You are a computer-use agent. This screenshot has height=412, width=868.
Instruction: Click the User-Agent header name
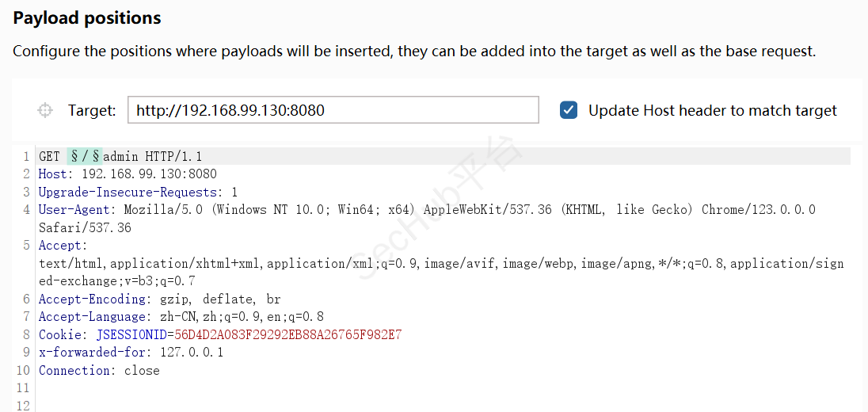[x=78, y=209]
